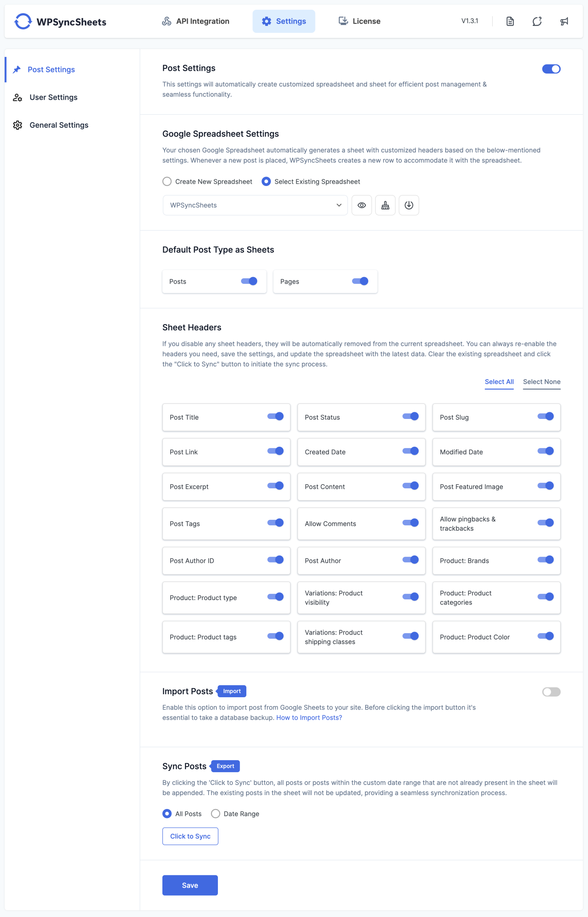Select Post Settings in the sidebar

pyautogui.click(x=51, y=69)
